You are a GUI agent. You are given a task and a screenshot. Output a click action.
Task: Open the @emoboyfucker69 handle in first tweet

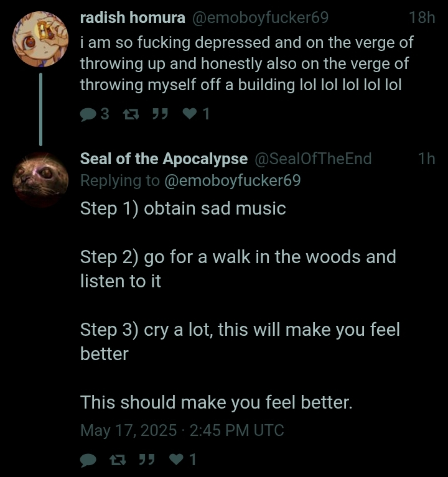[261, 17]
